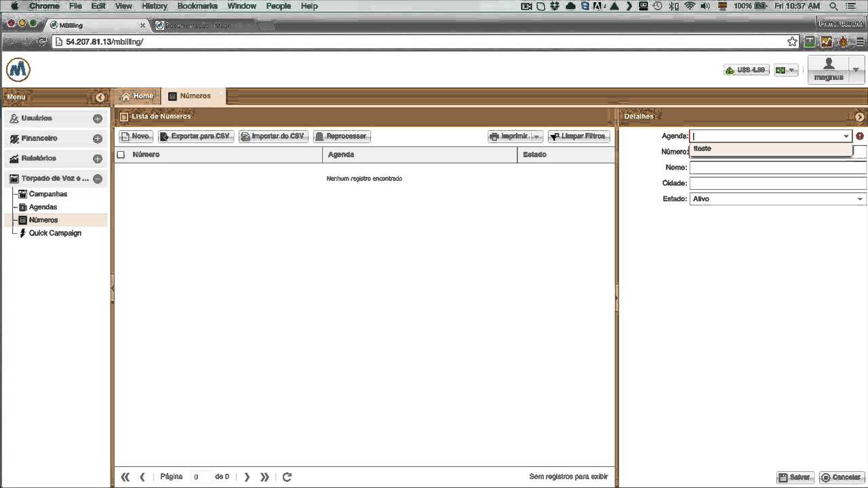Click Exportar para CSV button
Viewport: 868px width, 488px height.
click(195, 136)
